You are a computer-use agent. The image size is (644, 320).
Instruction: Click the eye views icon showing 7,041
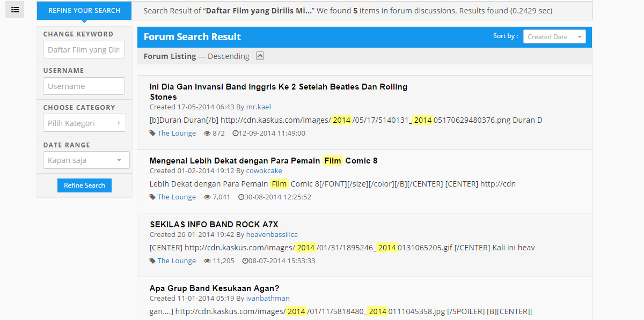pos(207,197)
